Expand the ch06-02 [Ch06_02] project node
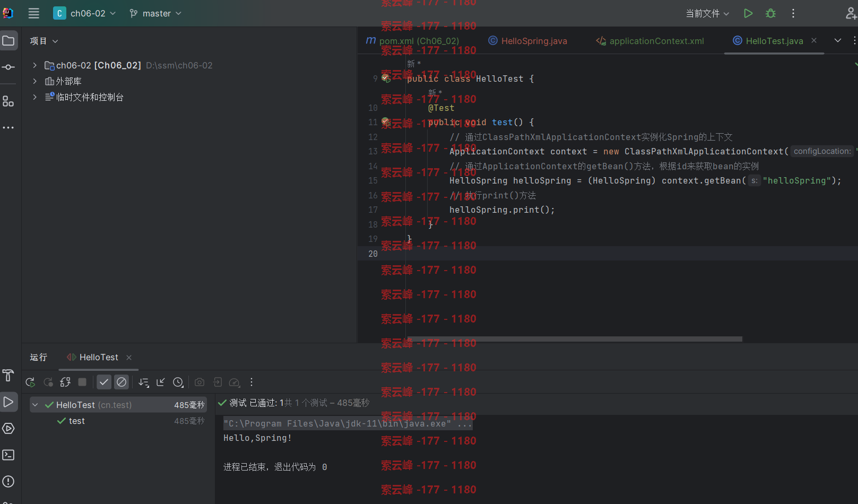Image resolution: width=858 pixels, height=504 pixels. [x=34, y=65]
